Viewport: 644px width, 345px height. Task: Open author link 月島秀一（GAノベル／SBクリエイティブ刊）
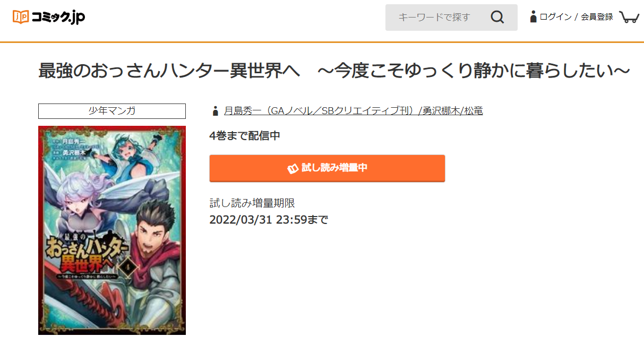pyautogui.click(x=320, y=111)
